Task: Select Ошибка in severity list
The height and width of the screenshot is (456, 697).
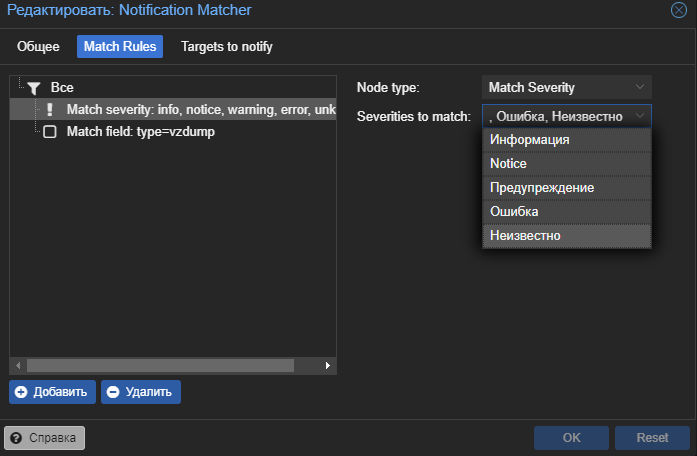Action: pos(566,212)
